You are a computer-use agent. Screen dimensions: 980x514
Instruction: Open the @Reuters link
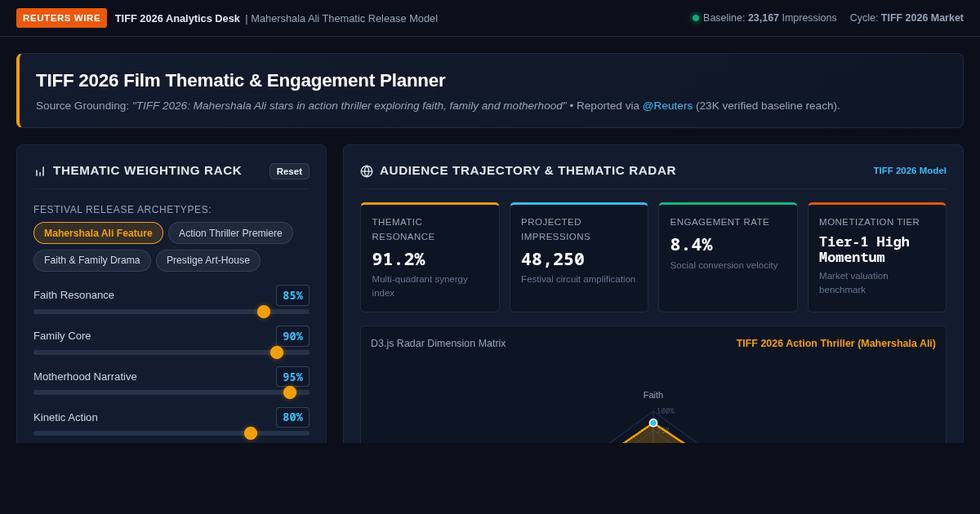pyautogui.click(x=667, y=105)
